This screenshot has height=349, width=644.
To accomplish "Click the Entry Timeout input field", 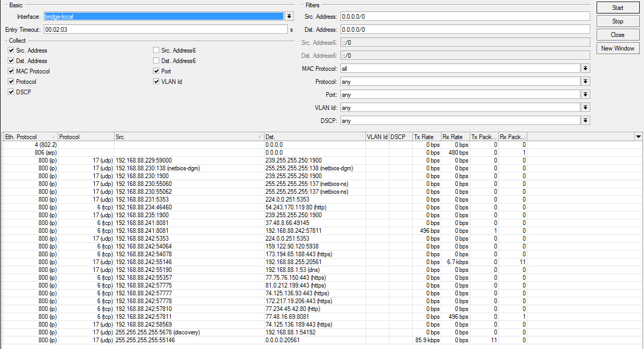I will [165, 30].
